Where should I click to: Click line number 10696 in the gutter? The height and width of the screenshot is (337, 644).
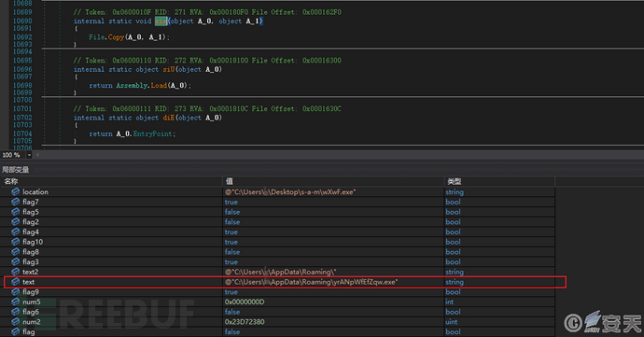pos(22,69)
